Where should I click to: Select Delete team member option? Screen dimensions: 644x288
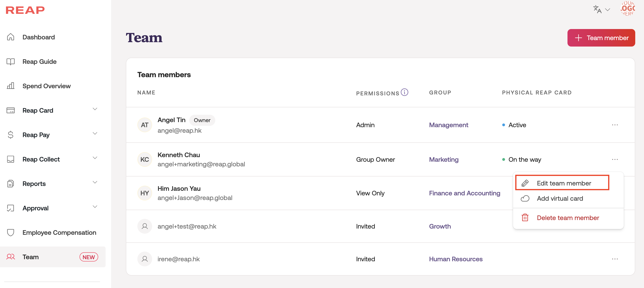(x=567, y=218)
